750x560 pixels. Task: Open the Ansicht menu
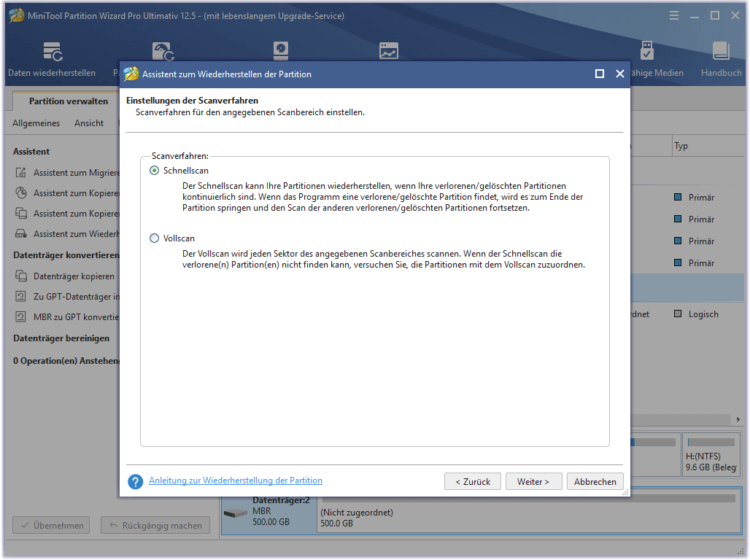tap(89, 123)
